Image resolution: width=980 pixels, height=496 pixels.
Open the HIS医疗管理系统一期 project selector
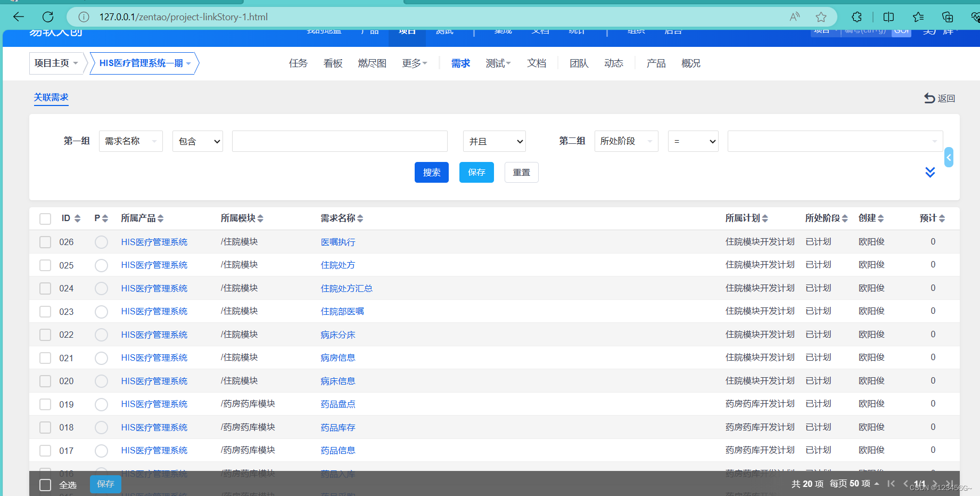(x=144, y=63)
